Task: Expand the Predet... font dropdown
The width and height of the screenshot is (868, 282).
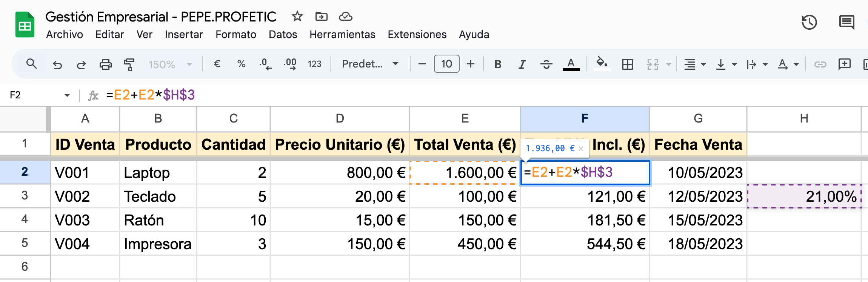Action: pyautogui.click(x=370, y=64)
